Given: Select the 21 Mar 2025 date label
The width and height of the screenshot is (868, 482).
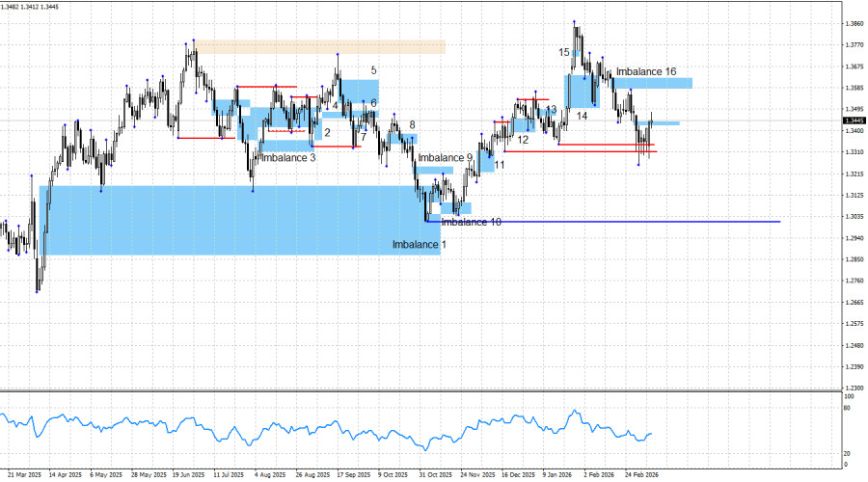Looking at the screenshot, I should 23,474.
